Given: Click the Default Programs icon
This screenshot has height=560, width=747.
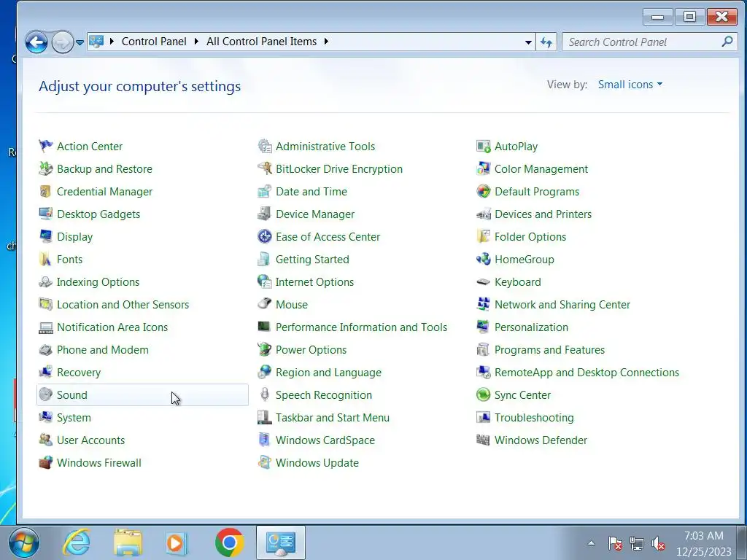Looking at the screenshot, I should 484,192.
